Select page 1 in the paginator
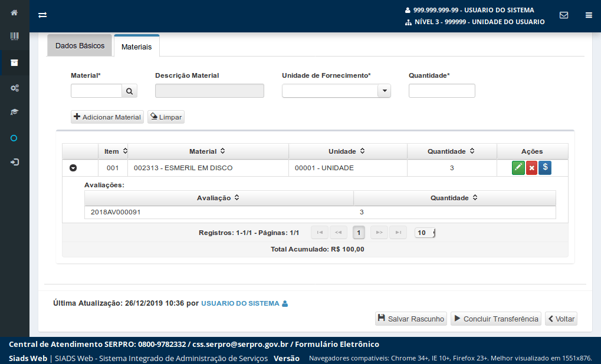The height and width of the screenshot is (364, 601). click(359, 233)
